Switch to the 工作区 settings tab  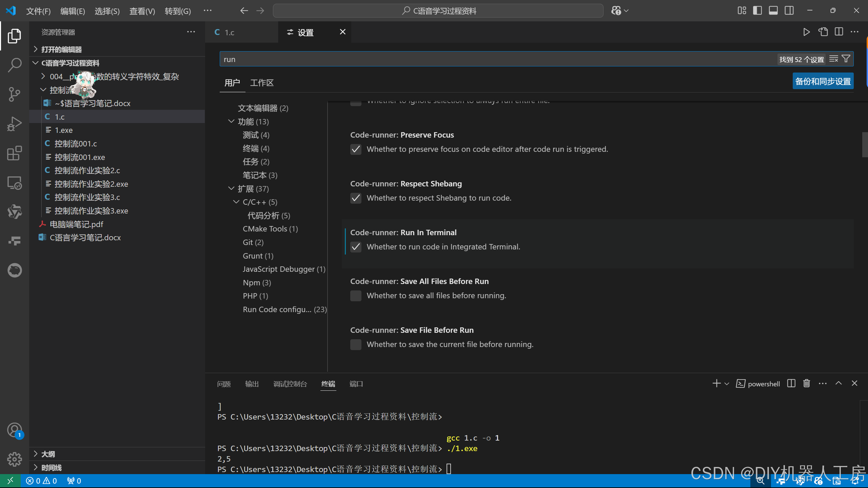click(x=261, y=83)
